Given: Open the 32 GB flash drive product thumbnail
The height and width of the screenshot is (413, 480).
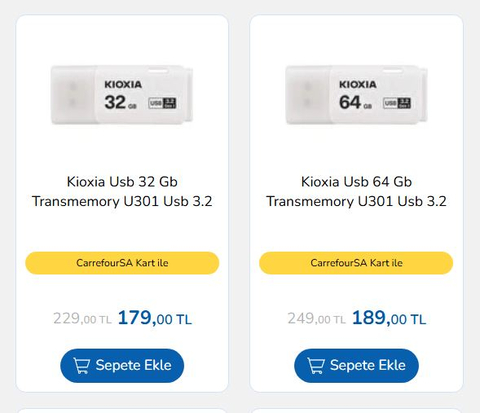Looking at the screenshot, I should point(122,95).
